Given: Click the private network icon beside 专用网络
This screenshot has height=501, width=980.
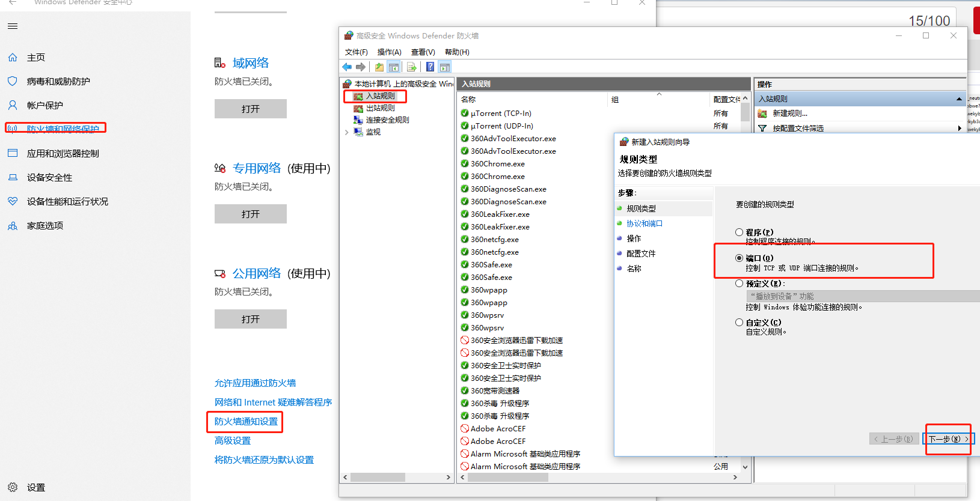Looking at the screenshot, I should pos(220,168).
